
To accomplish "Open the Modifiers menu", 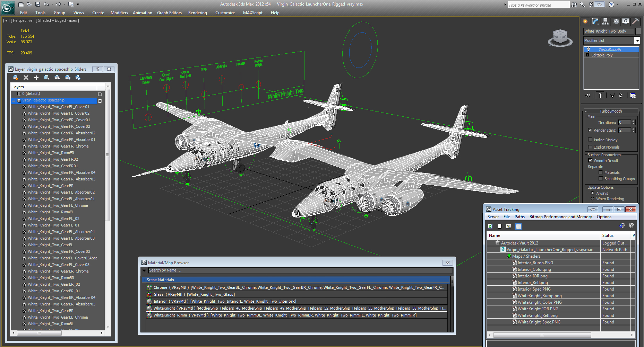I will [119, 13].
